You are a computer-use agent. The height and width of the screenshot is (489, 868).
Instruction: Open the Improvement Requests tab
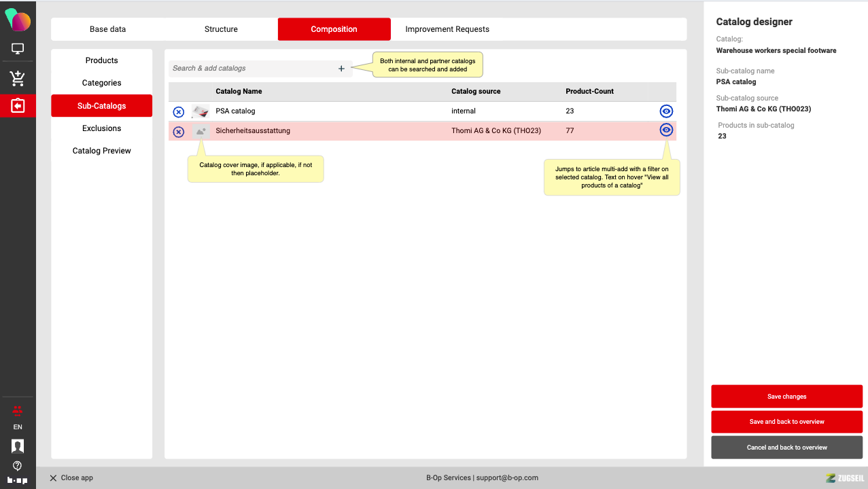447,29
